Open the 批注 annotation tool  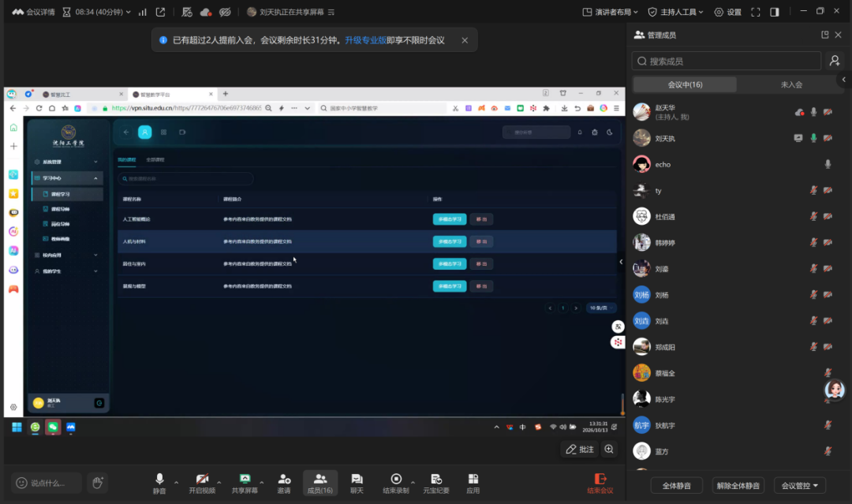579,449
